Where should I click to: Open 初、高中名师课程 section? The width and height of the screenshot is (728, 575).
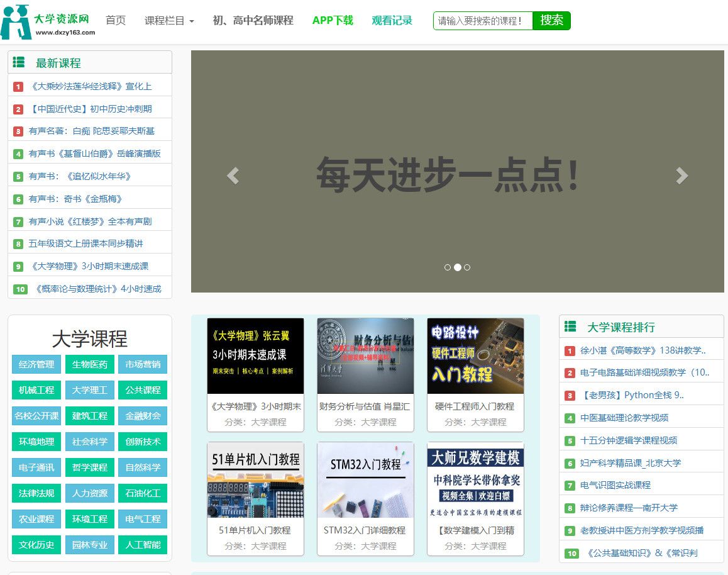point(252,20)
